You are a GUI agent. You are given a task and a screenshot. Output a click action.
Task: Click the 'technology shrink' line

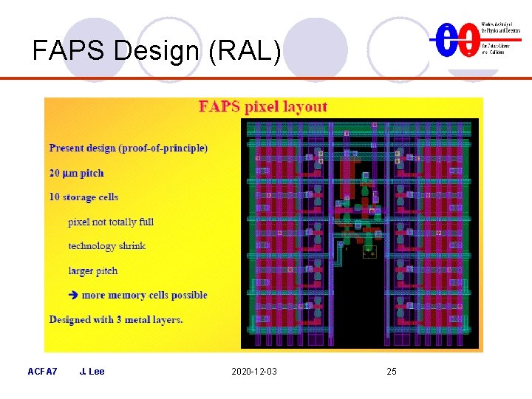(107, 246)
